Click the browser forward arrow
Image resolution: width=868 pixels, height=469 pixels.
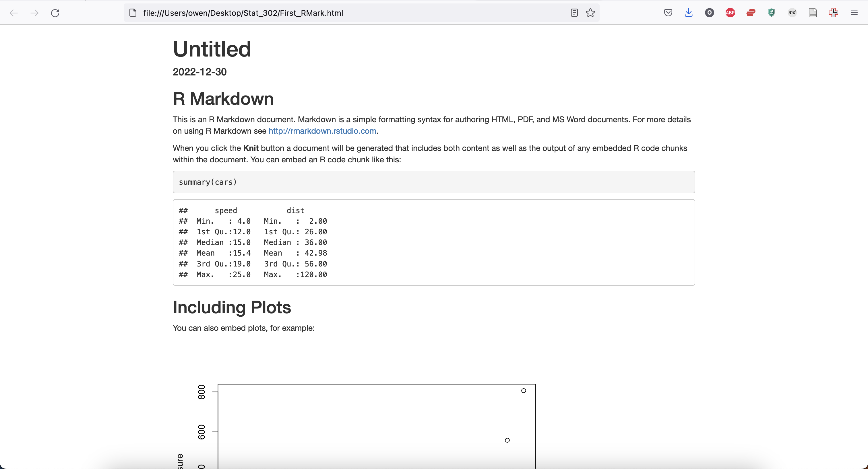(34, 13)
